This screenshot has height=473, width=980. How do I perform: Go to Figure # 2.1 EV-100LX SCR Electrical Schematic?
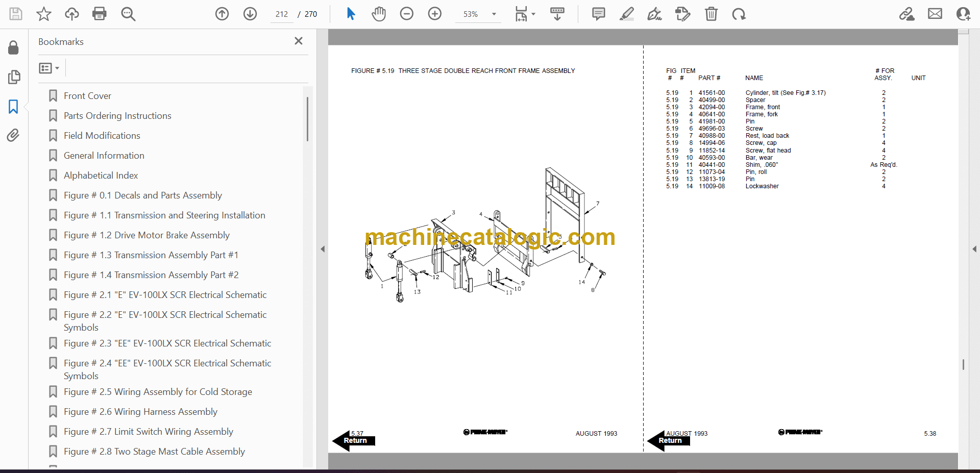click(165, 295)
